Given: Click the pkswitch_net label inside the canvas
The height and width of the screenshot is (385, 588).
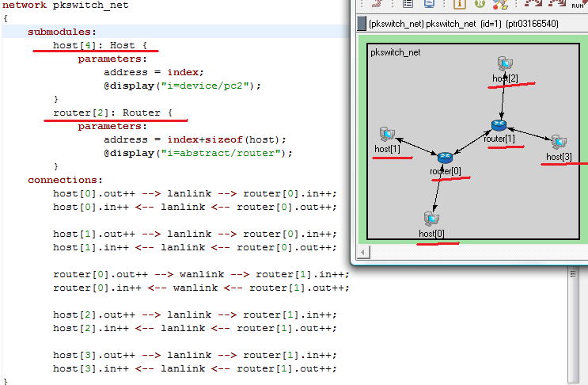Looking at the screenshot, I should click(395, 52).
